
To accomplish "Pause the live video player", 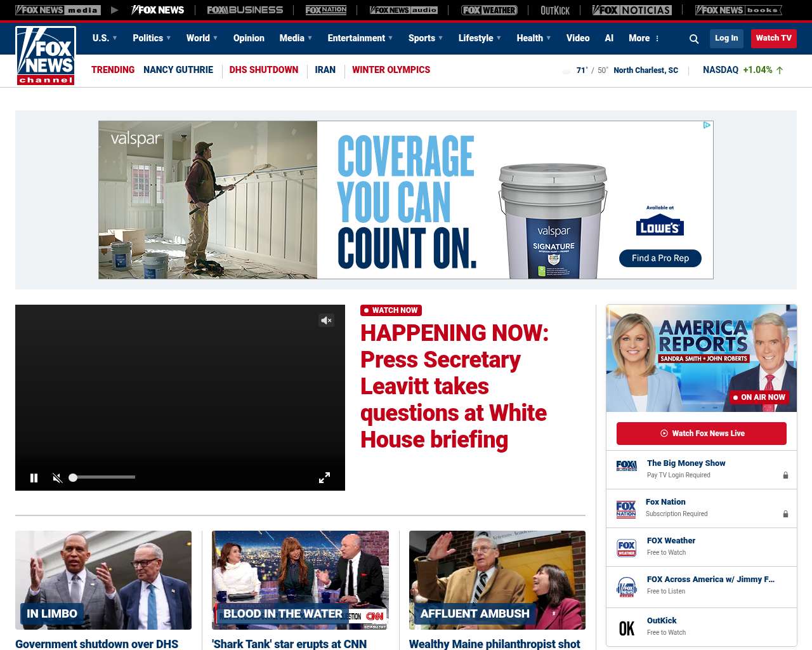I will point(34,478).
